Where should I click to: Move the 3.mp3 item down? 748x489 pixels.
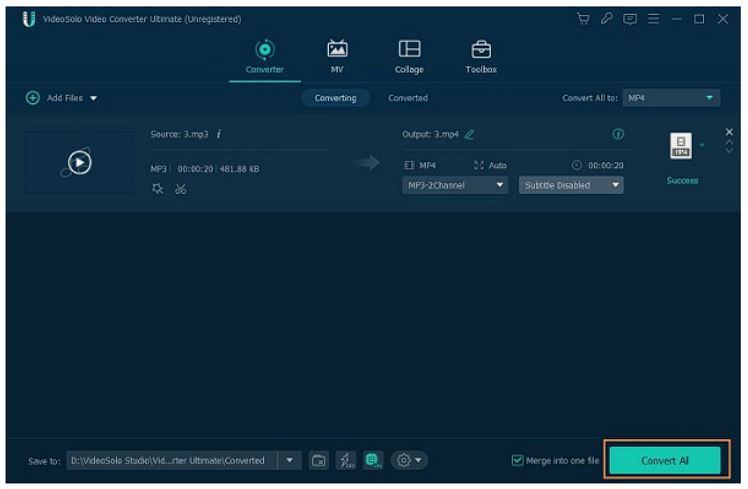[x=729, y=150]
